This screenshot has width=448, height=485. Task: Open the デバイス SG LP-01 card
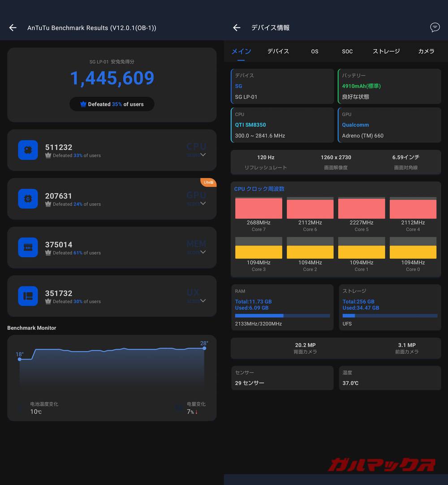(x=282, y=86)
